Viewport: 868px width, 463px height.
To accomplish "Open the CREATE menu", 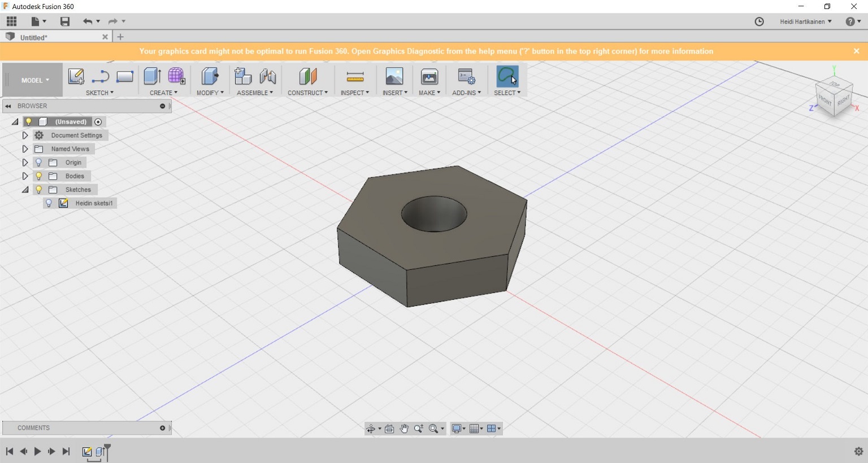I will [x=163, y=93].
